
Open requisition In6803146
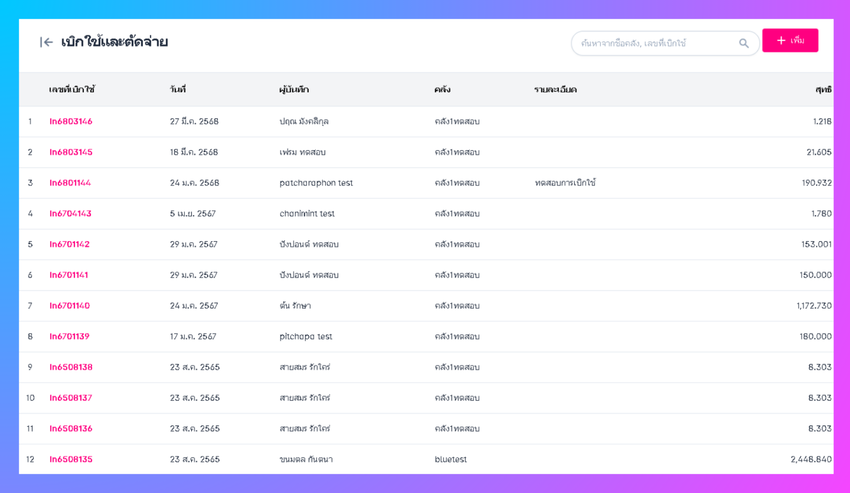click(x=70, y=121)
